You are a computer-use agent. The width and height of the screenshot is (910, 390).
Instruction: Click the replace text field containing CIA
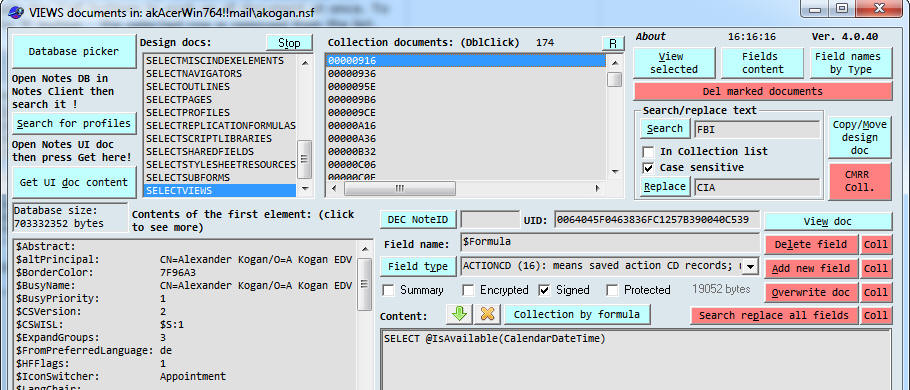coord(757,187)
